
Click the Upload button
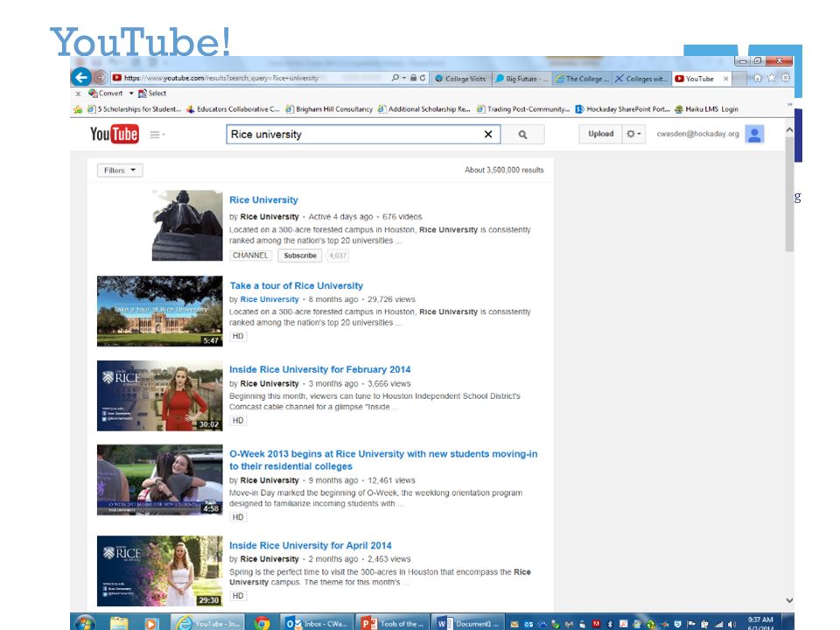point(600,134)
